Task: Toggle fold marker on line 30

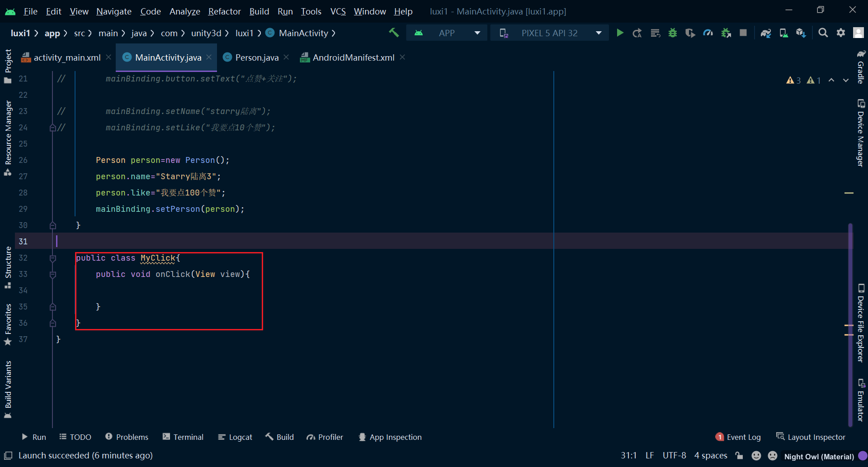Action: [x=53, y=225]
